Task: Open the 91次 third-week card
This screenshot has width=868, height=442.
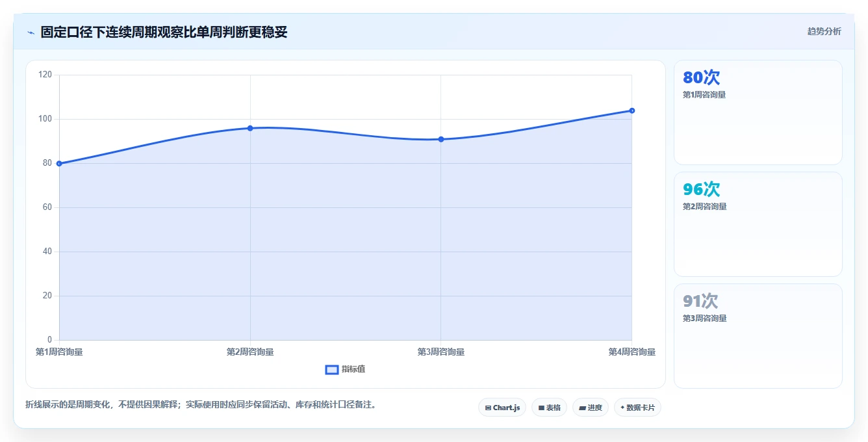Action: tap(758, 336)
